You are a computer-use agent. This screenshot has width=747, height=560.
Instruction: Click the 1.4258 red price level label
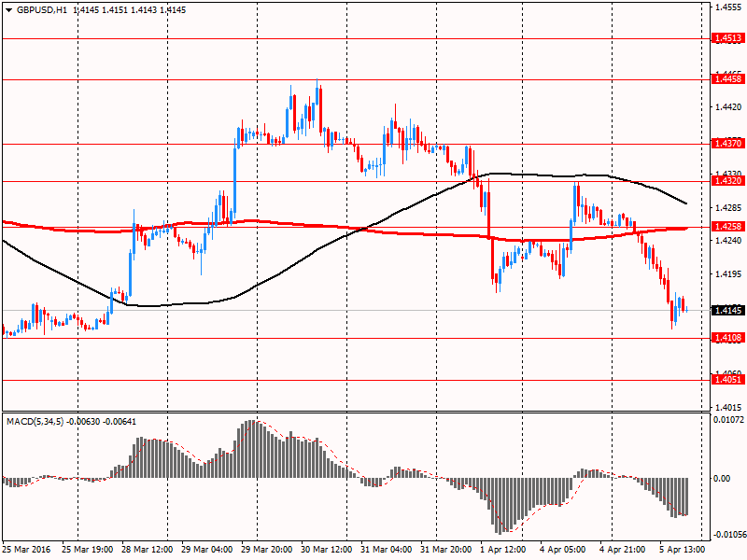point(728,227)
